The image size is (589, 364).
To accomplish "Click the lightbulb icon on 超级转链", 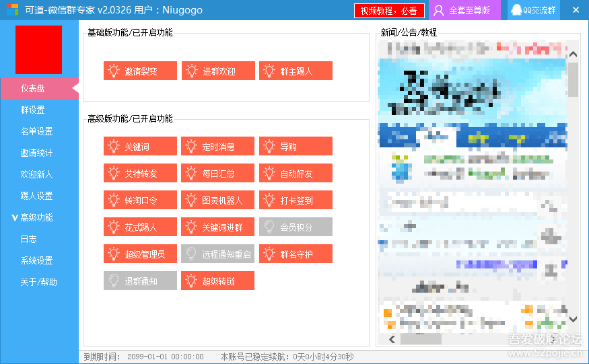I will [190, 281].
